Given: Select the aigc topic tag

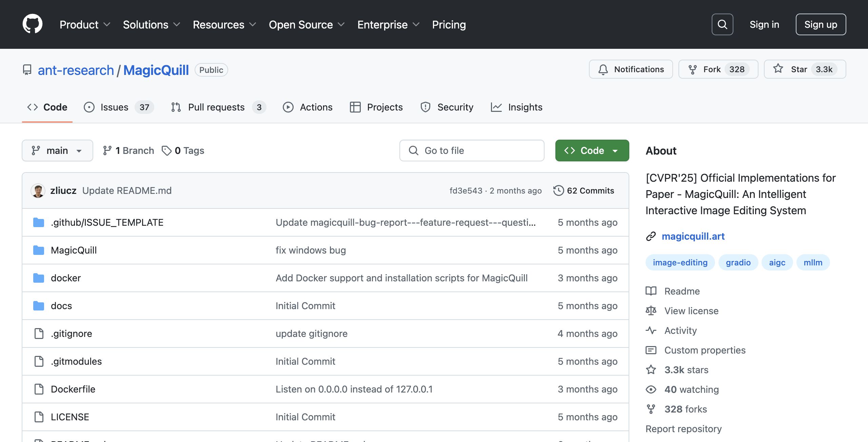Looking at the screenshot, I should coord(777,262).
